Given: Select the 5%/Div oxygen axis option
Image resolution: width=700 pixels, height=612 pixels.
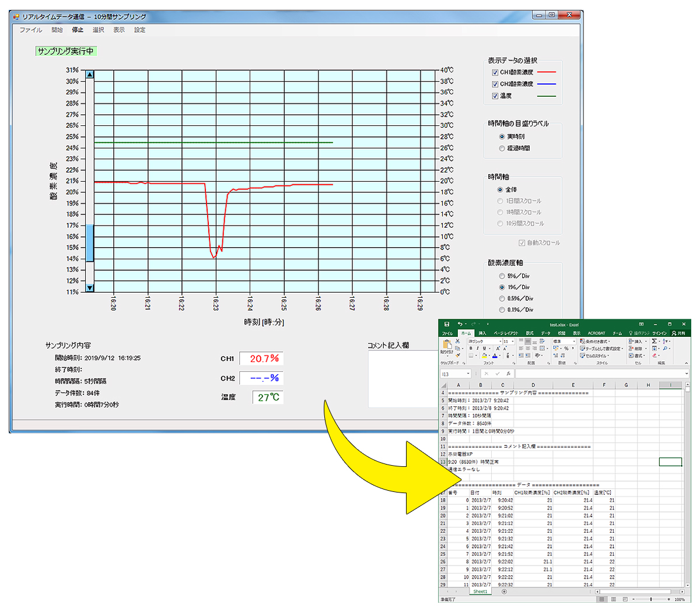Looking at the screenshot, I should (x=502, y=276).
